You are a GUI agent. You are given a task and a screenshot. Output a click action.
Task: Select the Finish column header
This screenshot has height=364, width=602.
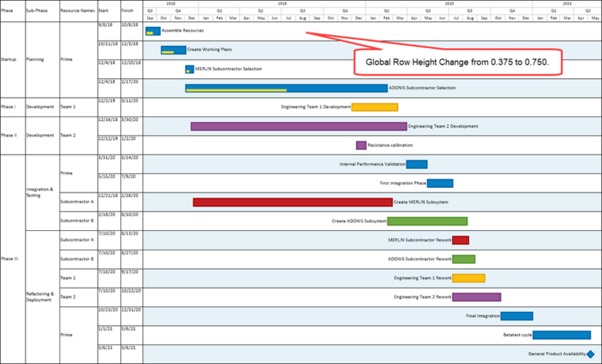click(x=127, y=11)
